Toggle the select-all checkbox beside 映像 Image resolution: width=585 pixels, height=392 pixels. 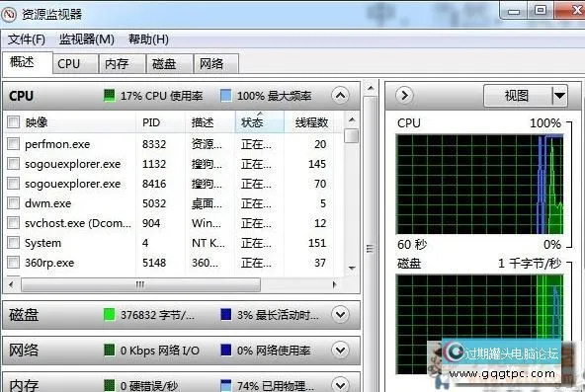pos(13,121)
